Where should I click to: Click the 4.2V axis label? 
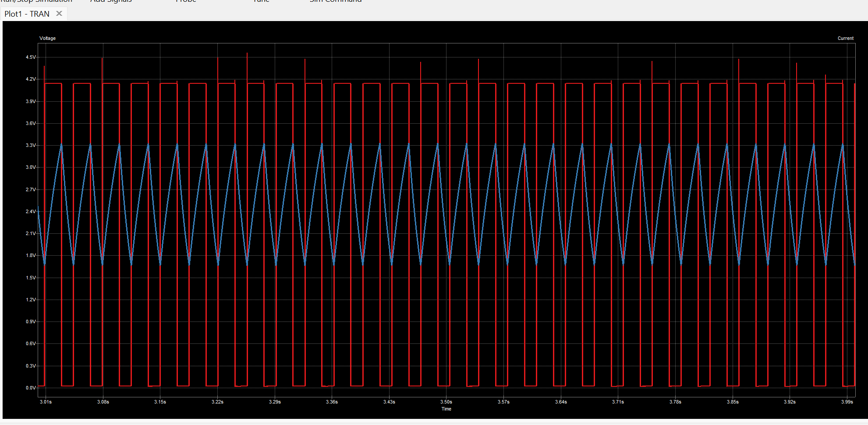(x=31, y=79)
